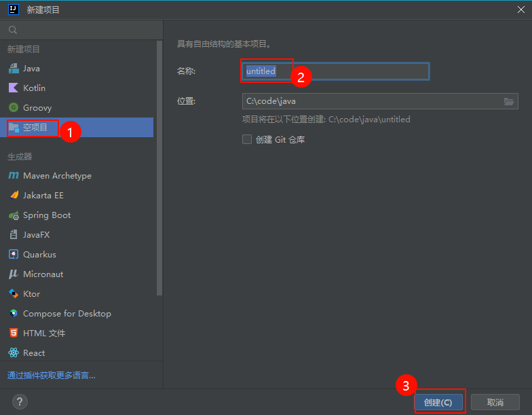Screen dimensions: 532x415
Task: Select Kotlin in the project list
Action: (77, 88)
